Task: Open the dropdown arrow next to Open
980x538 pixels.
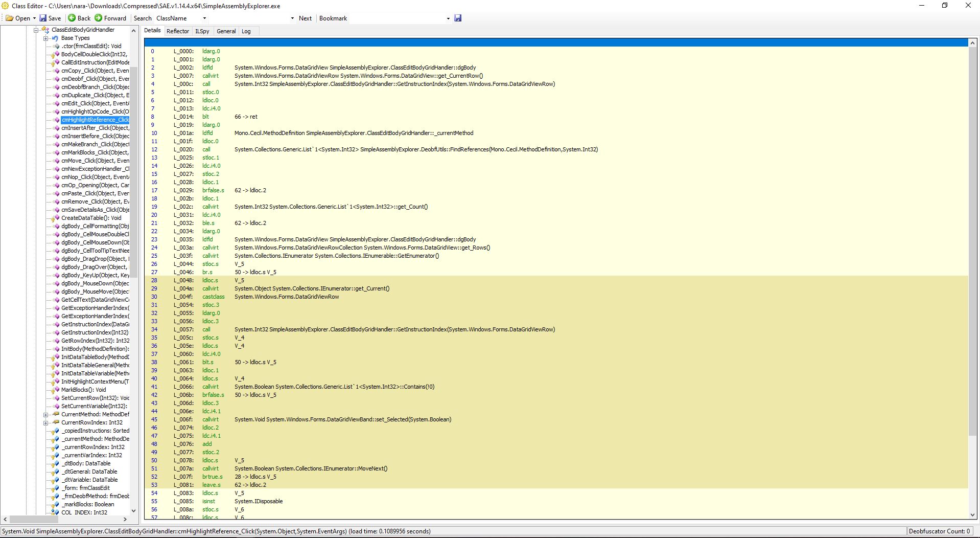Action: [34, 18]
